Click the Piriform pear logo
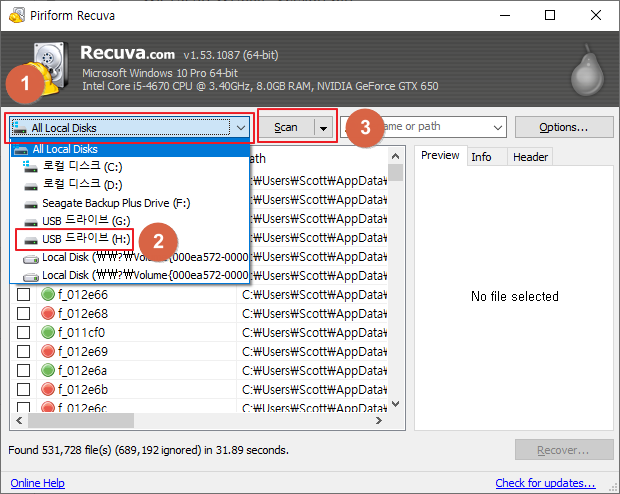Viewport: 620px width, 494px height. pyautogui.click(x=588, y=70)
